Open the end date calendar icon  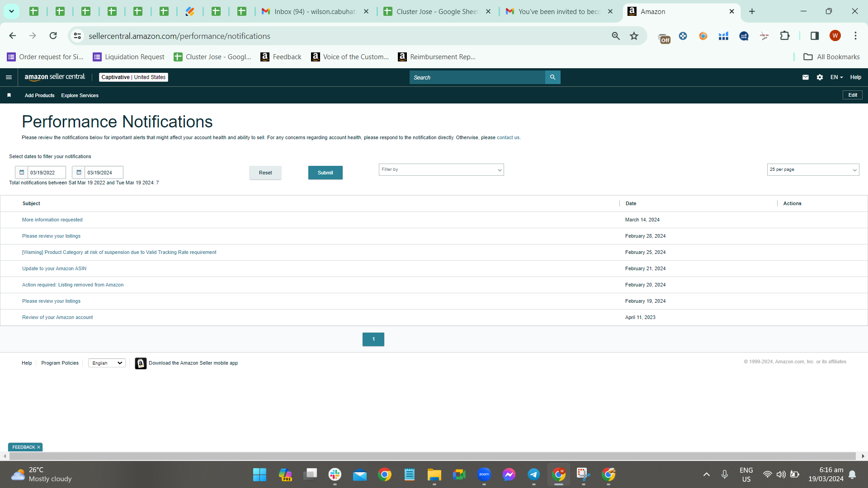(79, 173)
